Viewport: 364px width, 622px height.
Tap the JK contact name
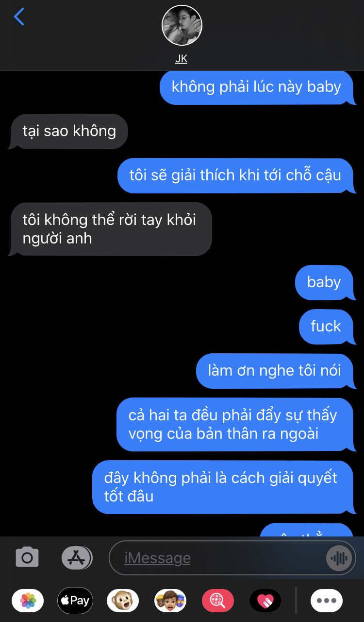pos(182,59)
